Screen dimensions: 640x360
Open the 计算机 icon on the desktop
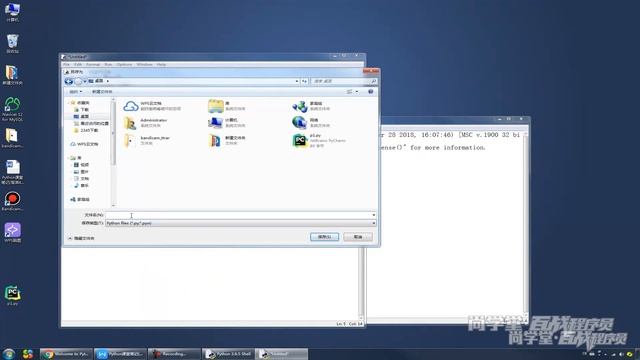[x=12, y=12]
